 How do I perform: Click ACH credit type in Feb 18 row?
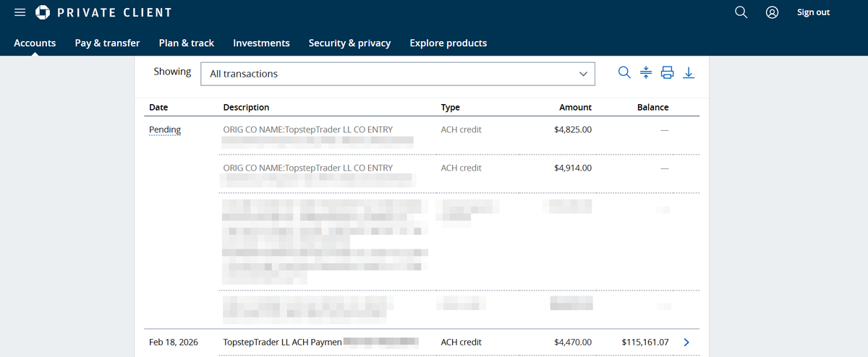[x=461, y=342]
